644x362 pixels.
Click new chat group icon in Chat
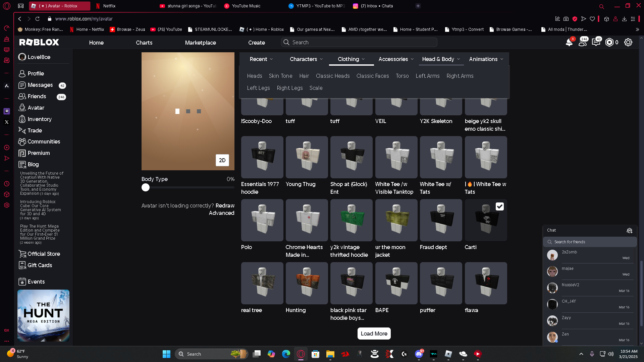click(x=629, y=230)
